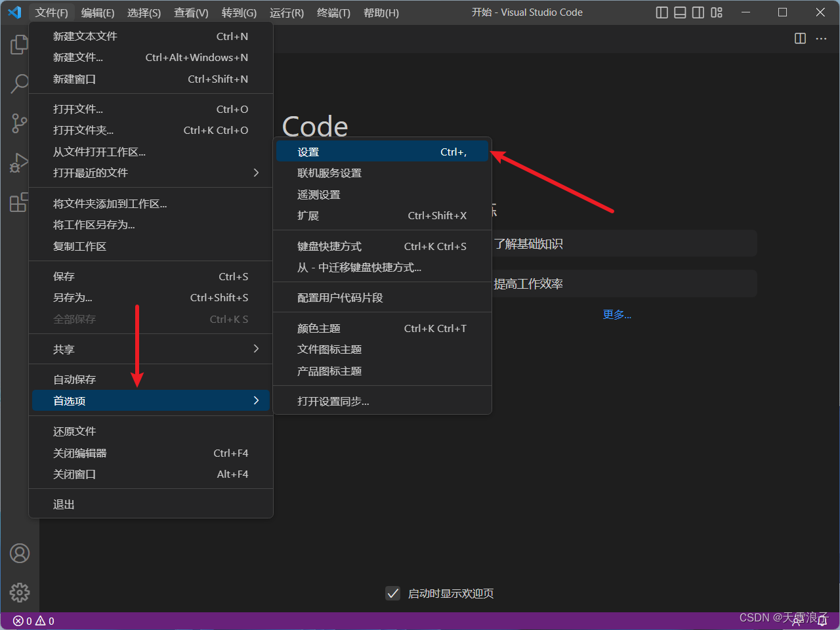Image resolution: width=840 pixels, height=630 pixels.
Task: Select 扩展 in preferences submenu
Action: (x=382, y=215)
